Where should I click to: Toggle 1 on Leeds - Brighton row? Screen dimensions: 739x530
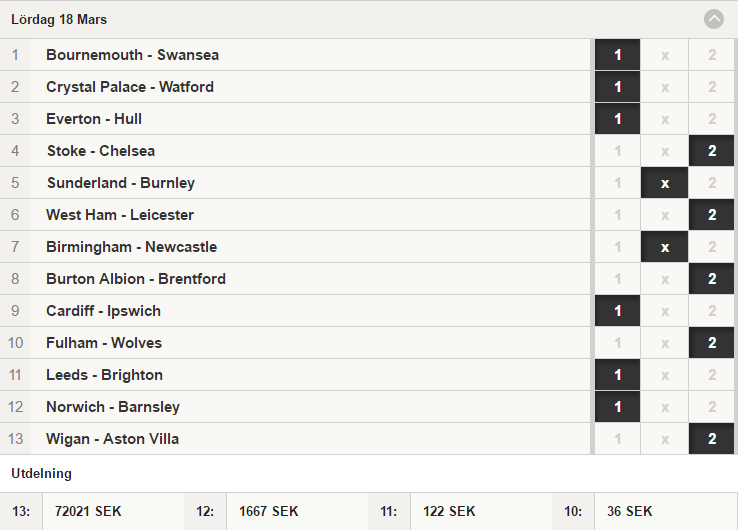[617, 375]
